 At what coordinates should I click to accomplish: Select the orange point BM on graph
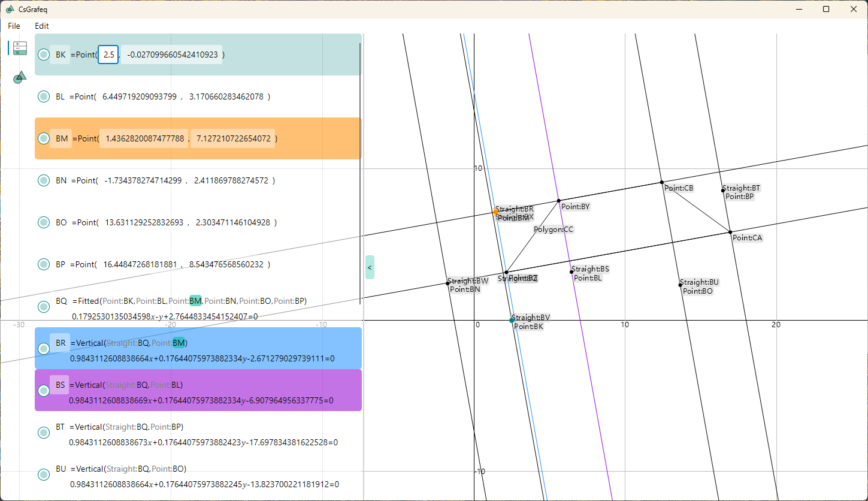[495, 212]
